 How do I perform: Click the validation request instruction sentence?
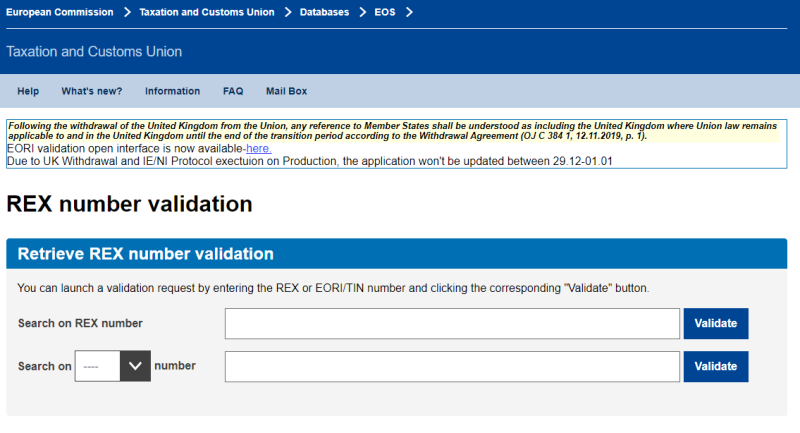click(x=333, y=288)
